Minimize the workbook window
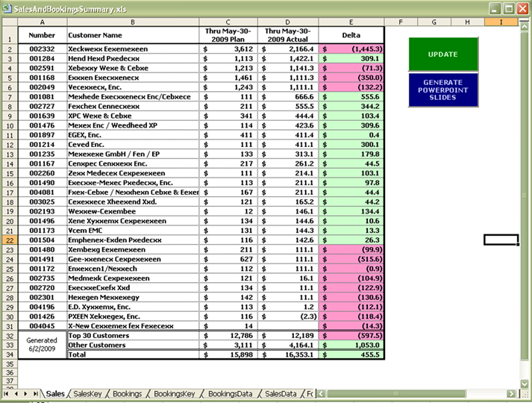Screen dimensions: 532x403 (x=495, y=8)
